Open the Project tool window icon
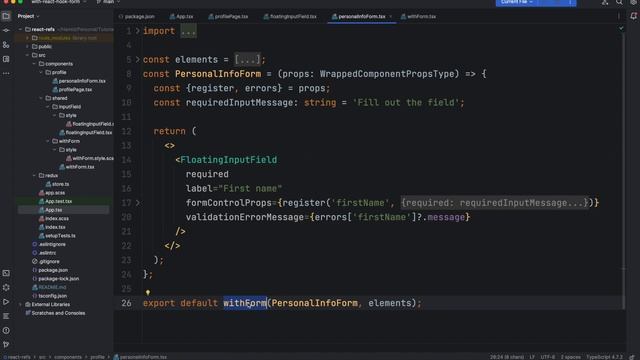The width and height of the screenshot is (640, 360). point(6,16)
